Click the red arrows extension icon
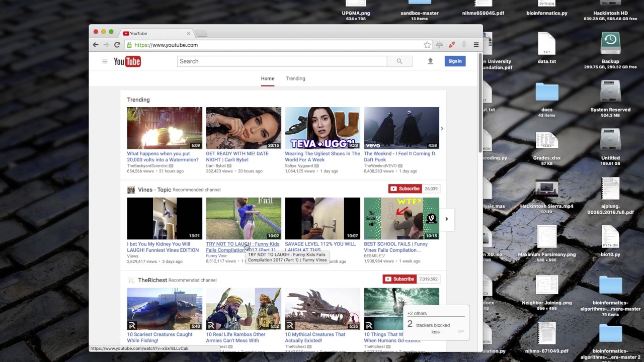 (452, 45)
